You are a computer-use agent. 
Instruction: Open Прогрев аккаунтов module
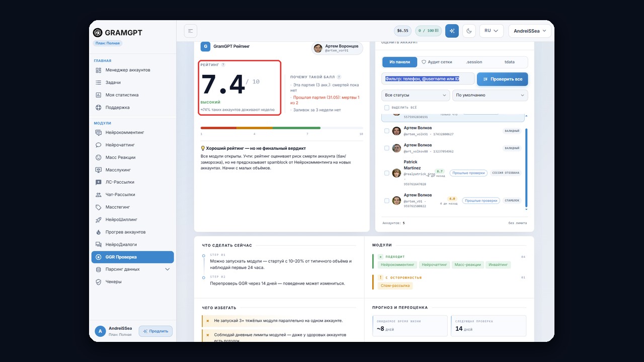tap(132, 232)
